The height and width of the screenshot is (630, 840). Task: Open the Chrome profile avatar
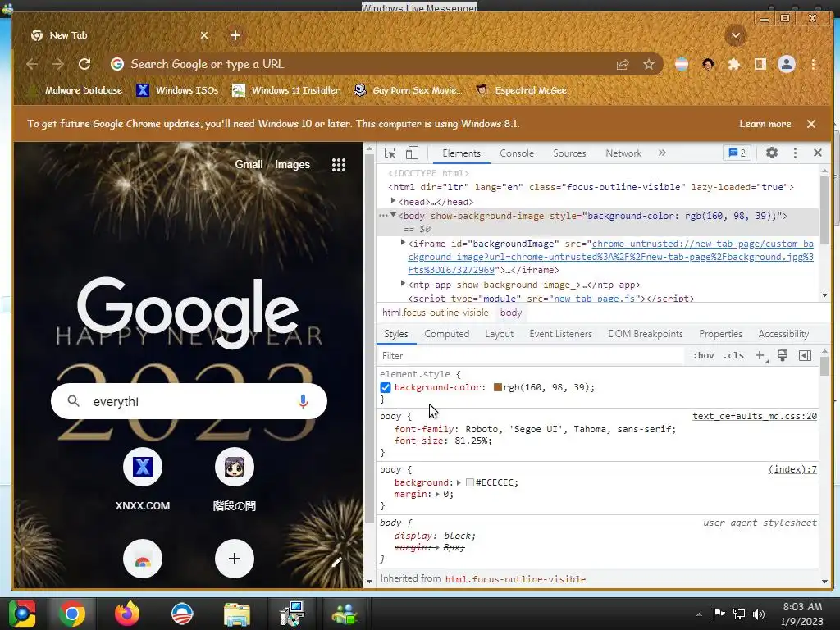787,64
